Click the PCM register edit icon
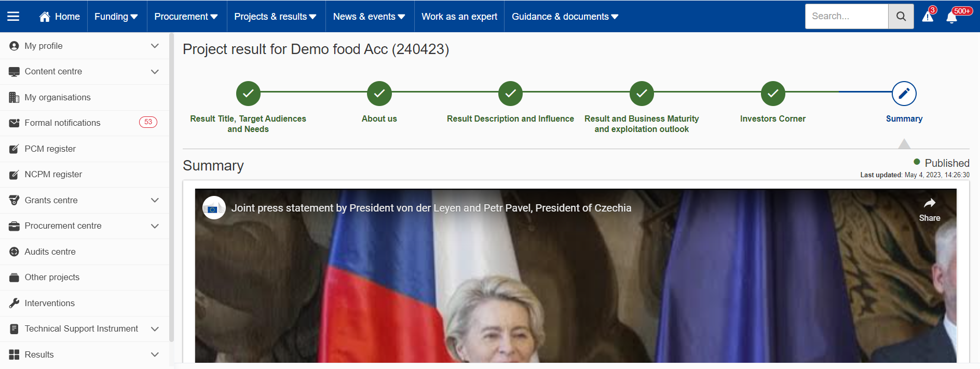 coord(14,149)
